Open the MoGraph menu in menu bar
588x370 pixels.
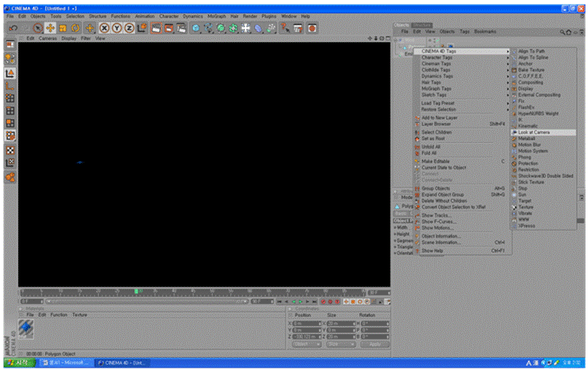point(217,16)
